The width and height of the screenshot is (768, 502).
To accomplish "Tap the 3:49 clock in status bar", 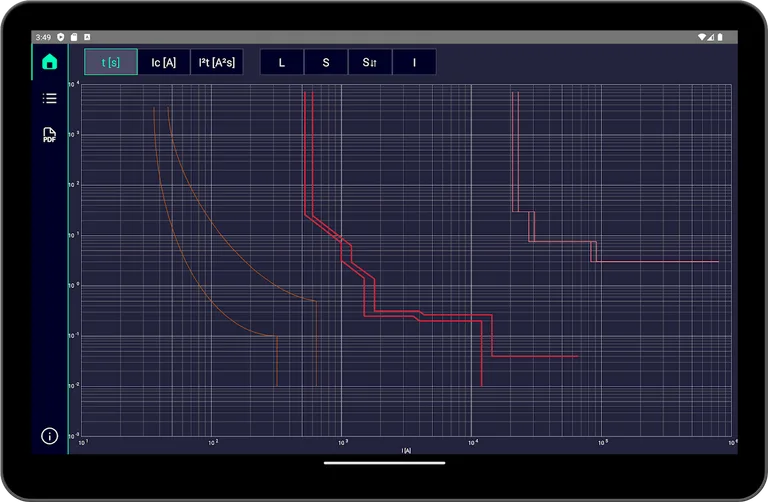I will click(x=43, y=37).
